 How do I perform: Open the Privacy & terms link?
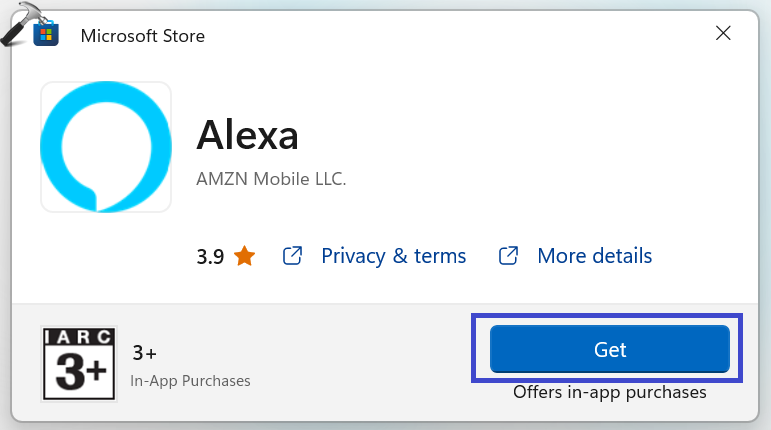click(x=393, y=256)
